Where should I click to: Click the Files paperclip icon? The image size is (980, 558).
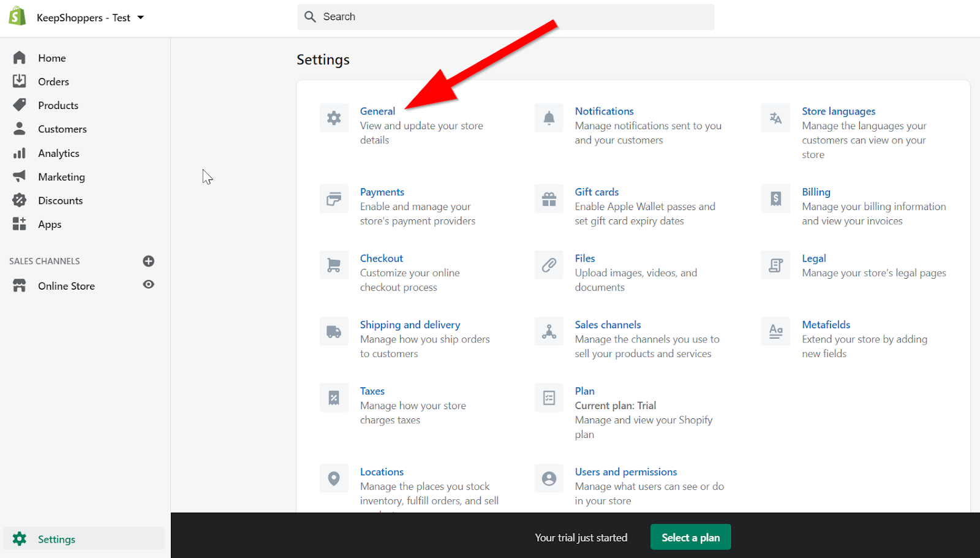coord(549,265)
